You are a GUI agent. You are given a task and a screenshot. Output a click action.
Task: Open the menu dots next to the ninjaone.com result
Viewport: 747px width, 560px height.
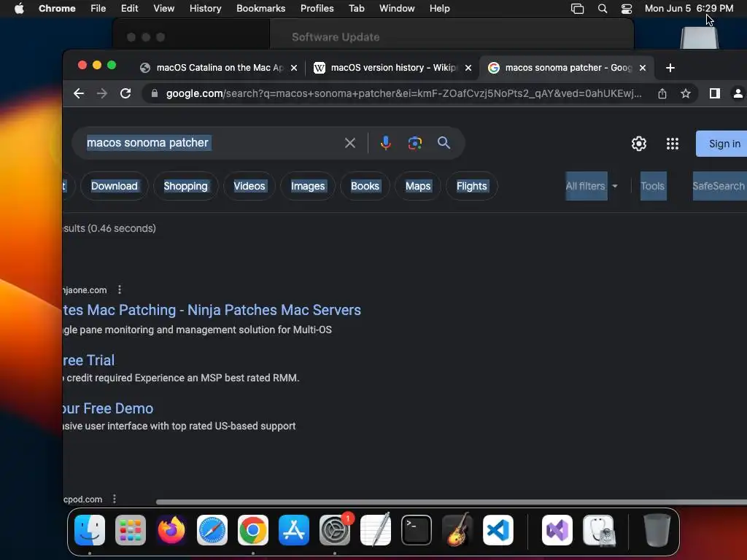(120, 289)
